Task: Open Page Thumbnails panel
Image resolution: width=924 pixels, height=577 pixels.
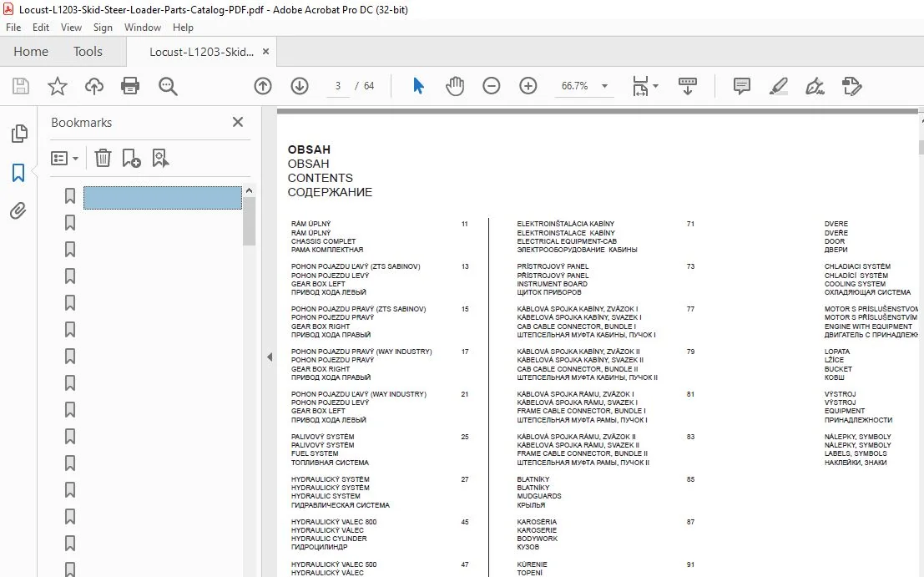Action: click(19, 134)
